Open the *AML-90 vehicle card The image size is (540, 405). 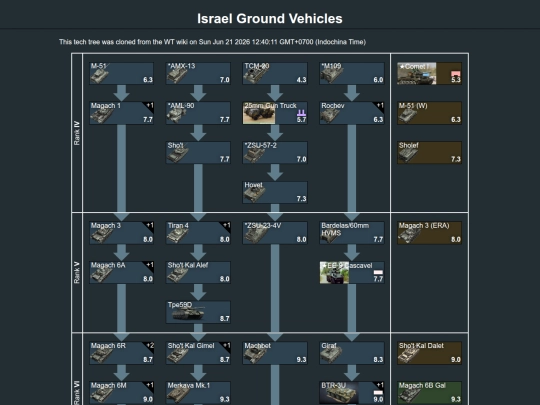click(198, 113)
